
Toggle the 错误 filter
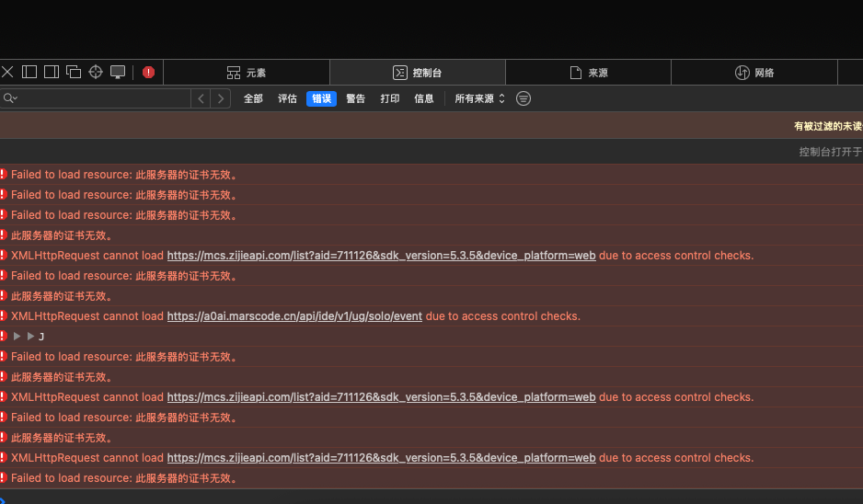(321, 98)
